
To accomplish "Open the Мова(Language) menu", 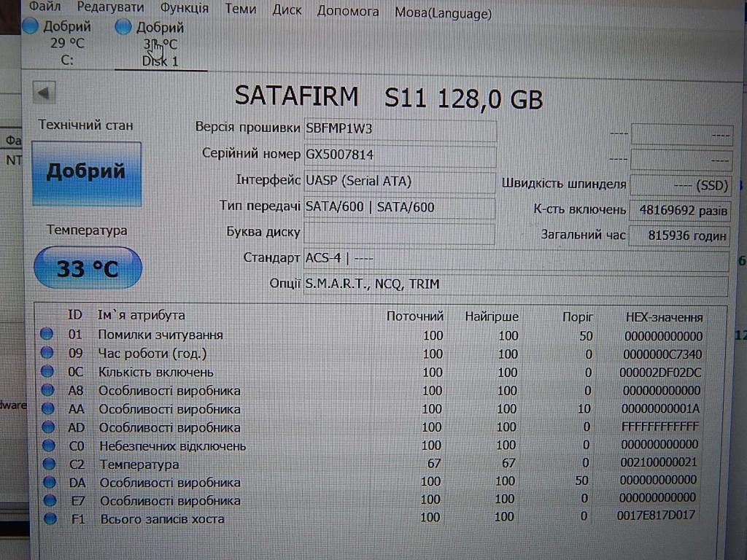I will [x=443, y=12].
